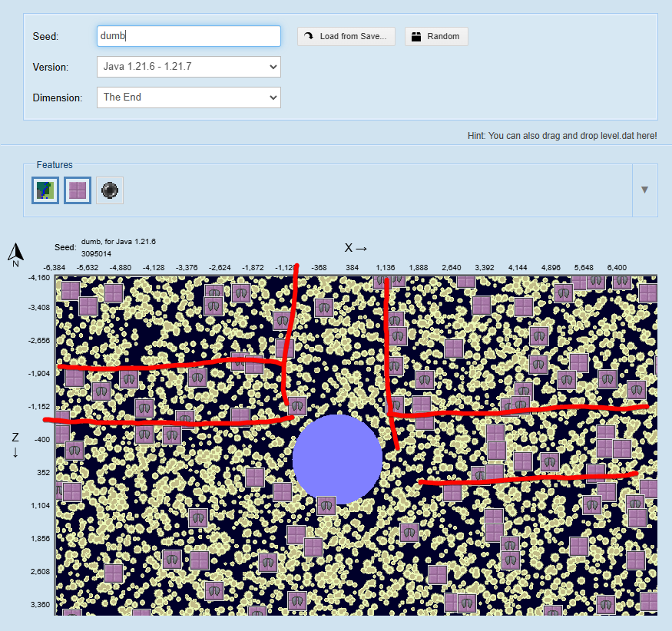Viewport: 672px width, 631px height.
Task: Click z-axis tick '-2,656'
Action: (39, 341)
